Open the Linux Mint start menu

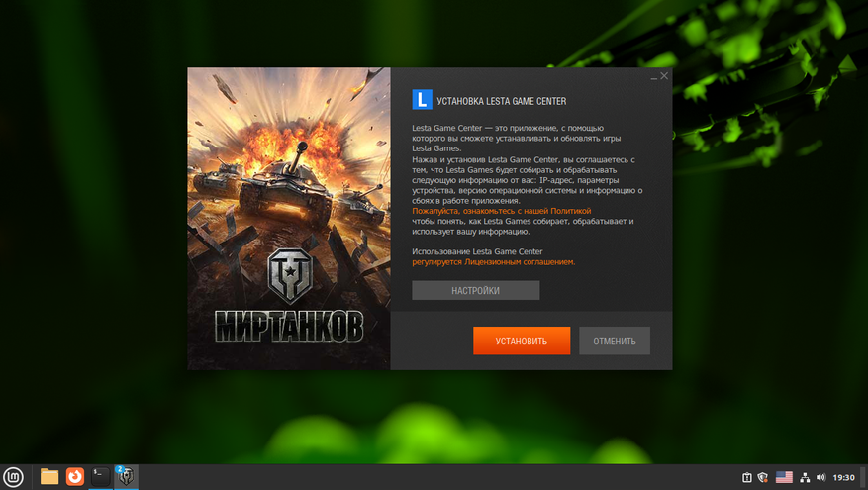13,477
